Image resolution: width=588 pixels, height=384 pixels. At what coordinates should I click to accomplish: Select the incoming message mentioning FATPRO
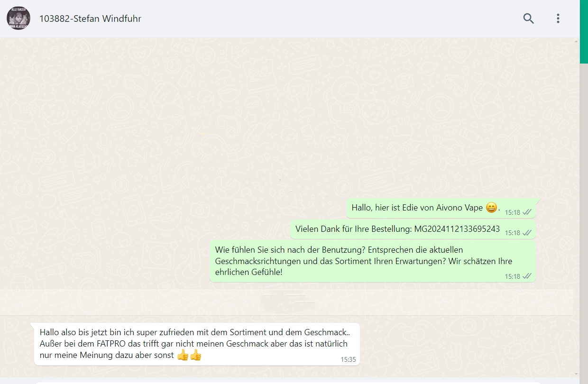[193, 343]
